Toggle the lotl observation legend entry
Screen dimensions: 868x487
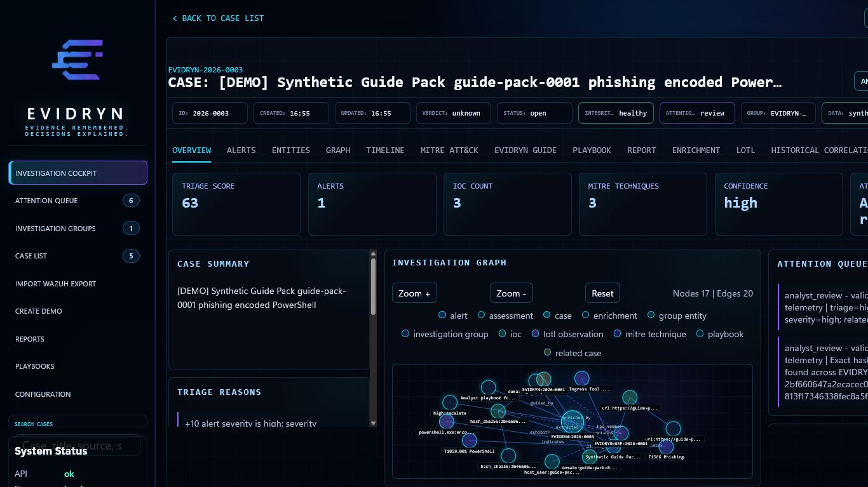(567, 334)
